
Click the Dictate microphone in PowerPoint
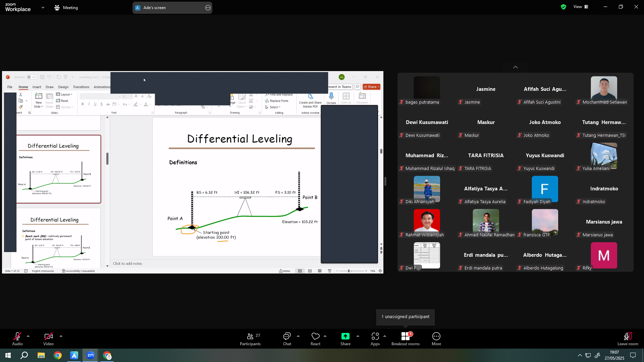(331, 96)
